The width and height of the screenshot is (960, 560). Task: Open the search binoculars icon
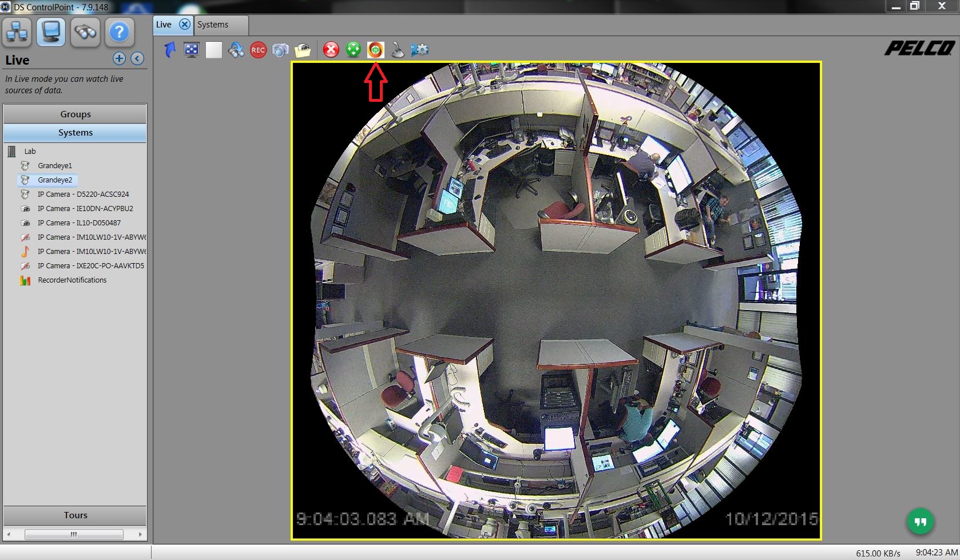point(85,33)
